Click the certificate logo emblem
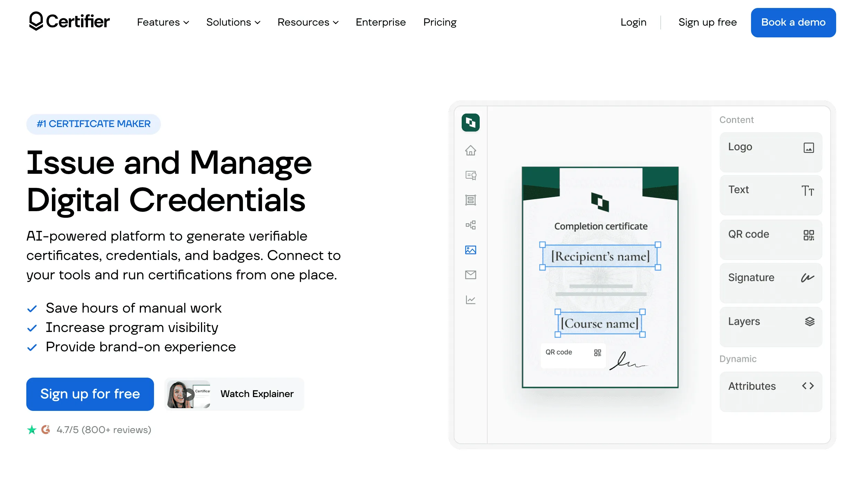The height and width of the screenshot is (477, 868). point(600,202)
